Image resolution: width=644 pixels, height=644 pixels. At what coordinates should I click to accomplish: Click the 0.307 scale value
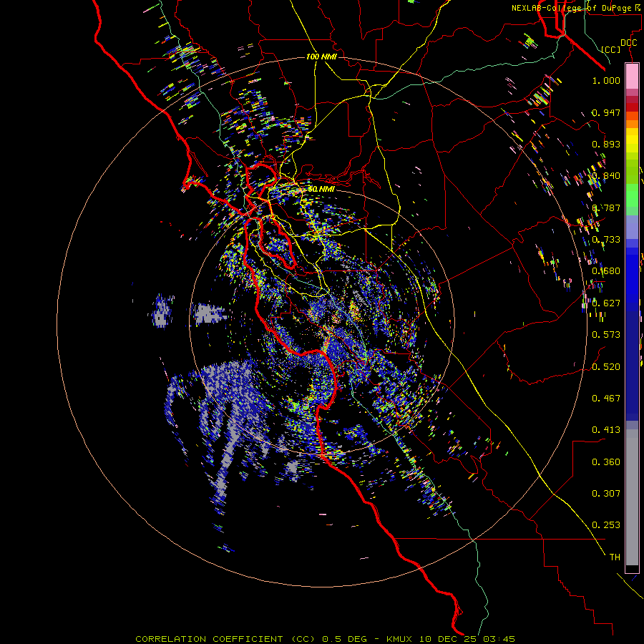(x=606, y=494)
